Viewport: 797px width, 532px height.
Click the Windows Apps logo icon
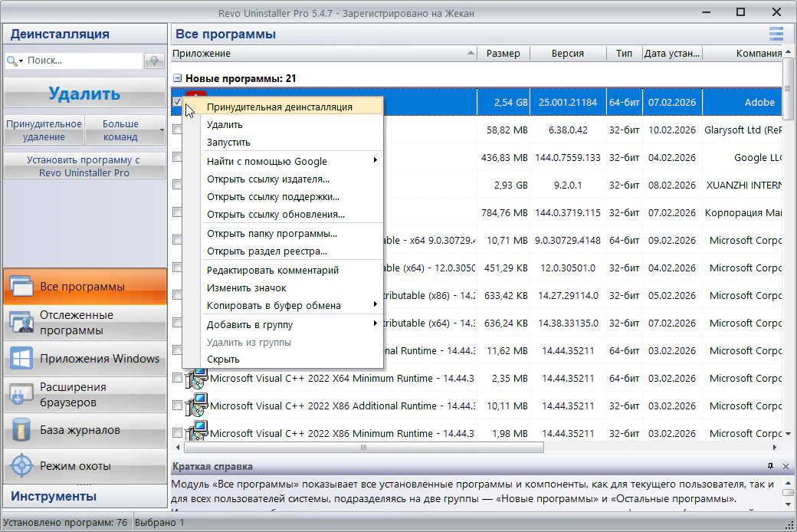click(21, 359)
